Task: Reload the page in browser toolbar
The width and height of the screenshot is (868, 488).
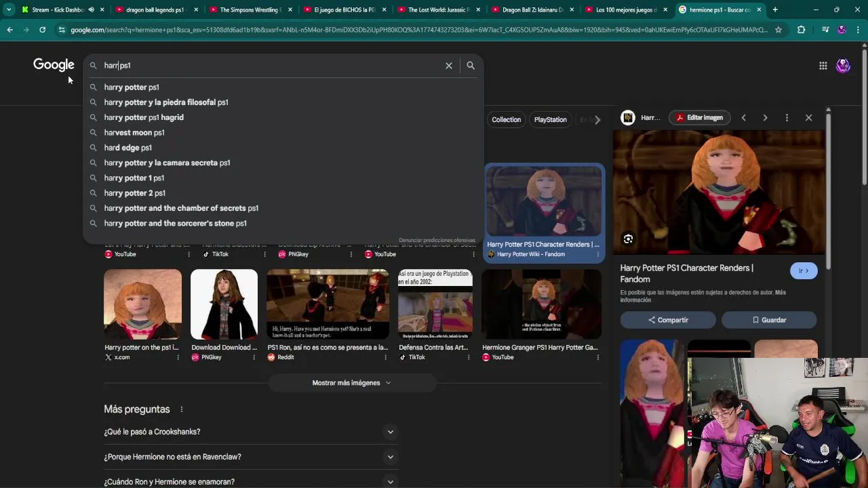Action: [x=42, y=30]
